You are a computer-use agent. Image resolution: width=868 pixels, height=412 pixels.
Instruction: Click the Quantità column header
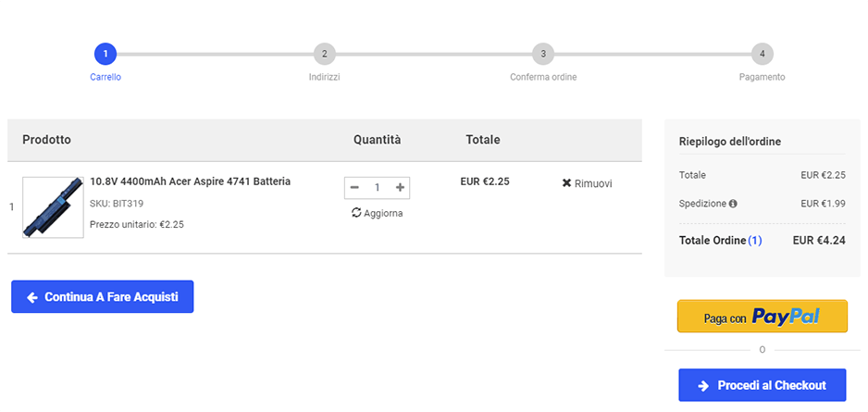pos(377,140)
